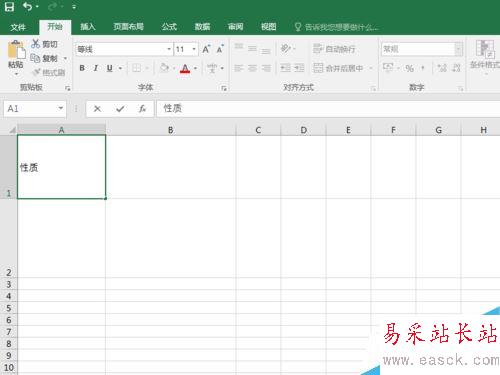Click the 复制 copy button
Viewport: 500px width, 375px height.
[x=44, y=58]
